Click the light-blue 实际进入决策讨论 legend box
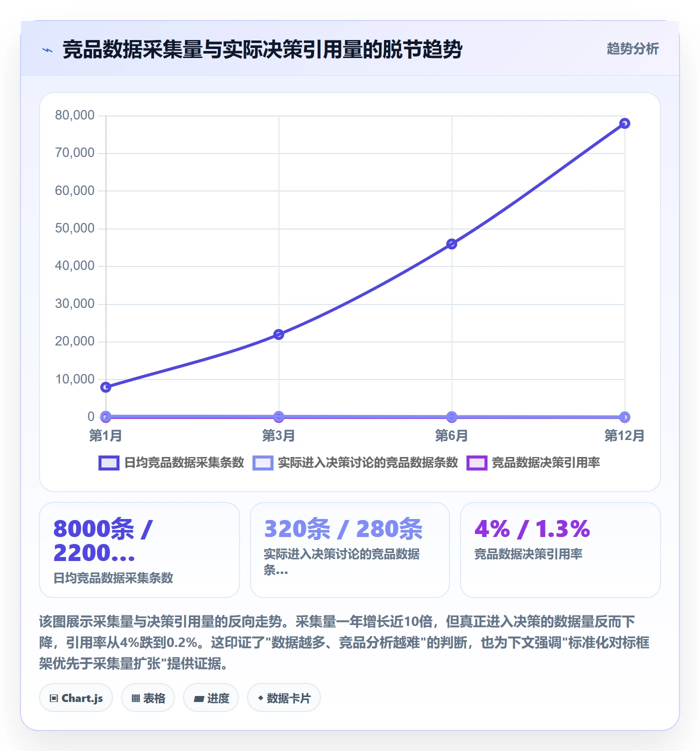This screenshot has width=700, height=751. pyautogui.click(x=263, y=463)
